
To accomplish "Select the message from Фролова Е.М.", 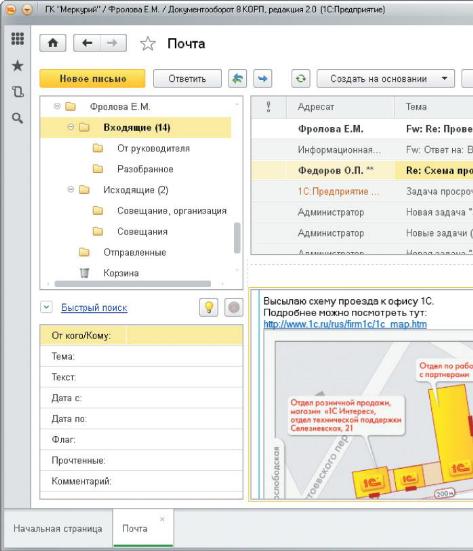I will tap(362, 129).
